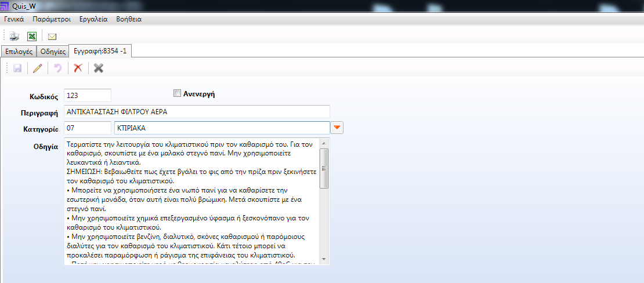This screenshot has width=644, height=283.
Task: Click inside the Οδηγία text area
Action: coord(192,201)
